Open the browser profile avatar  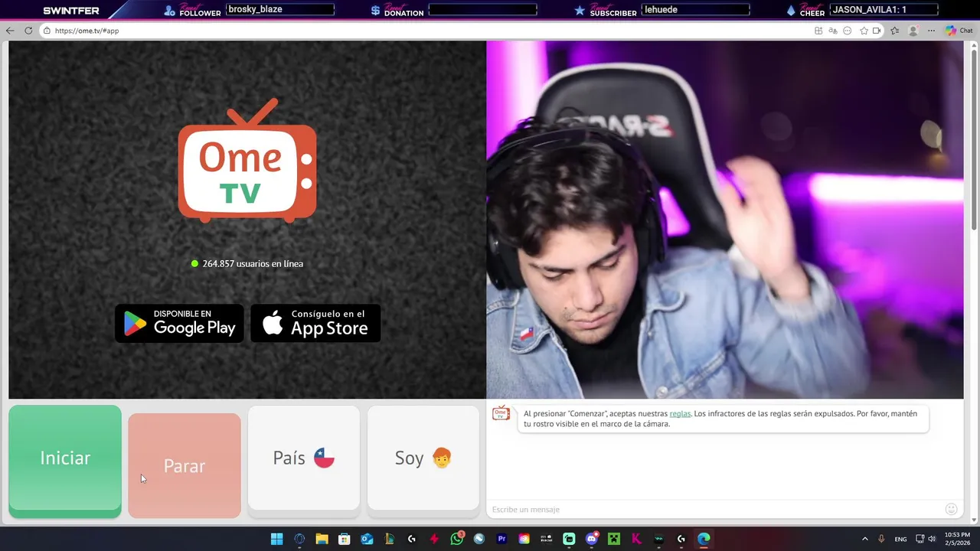913,31
